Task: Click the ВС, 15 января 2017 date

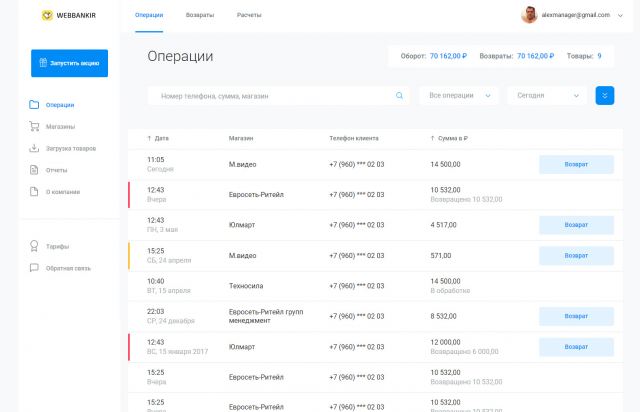Action: 178,352
